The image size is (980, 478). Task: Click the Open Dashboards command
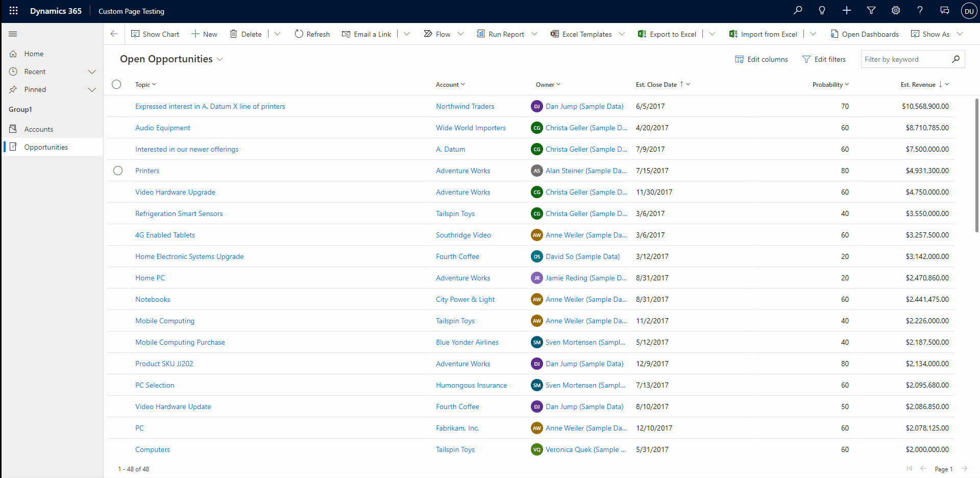865,34
